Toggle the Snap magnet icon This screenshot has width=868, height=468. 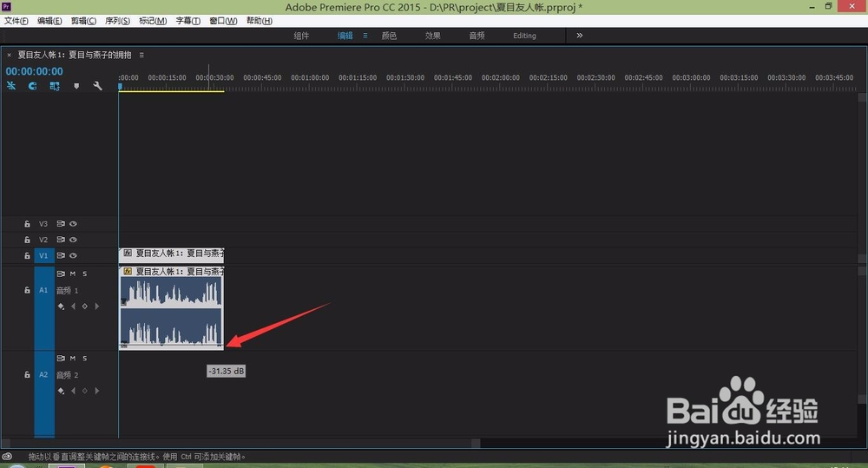(x=33, y=86)
